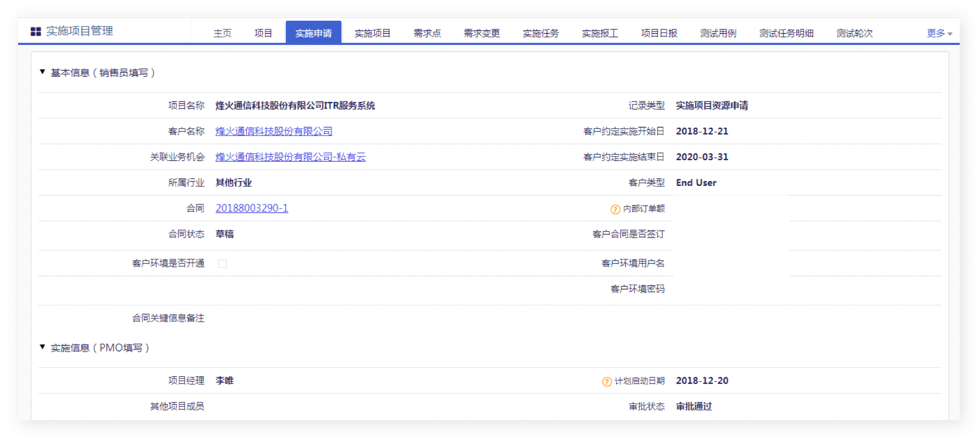Image resolution: width=980 pixels, height=442 pixels.
Task: Select the 实施申请 tab
Action: click(313, 32)
